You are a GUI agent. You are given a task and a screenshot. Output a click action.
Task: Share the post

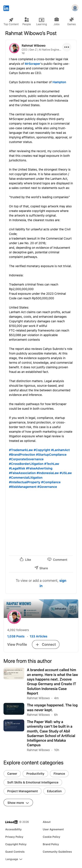click(x=41, y=568)
